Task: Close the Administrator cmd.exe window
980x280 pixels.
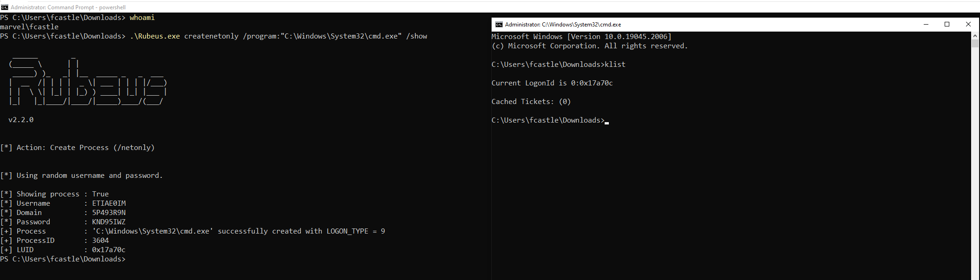Action: (x=968, y=25)
